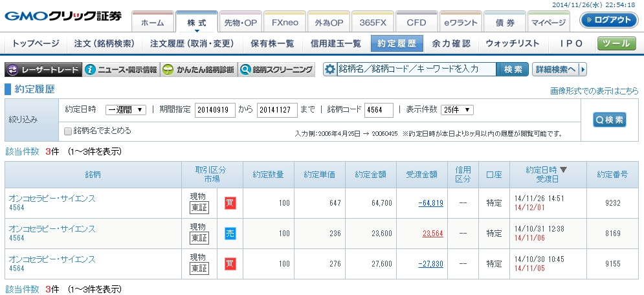Open ニュース・開示情報 info icon

pos(121,69)
